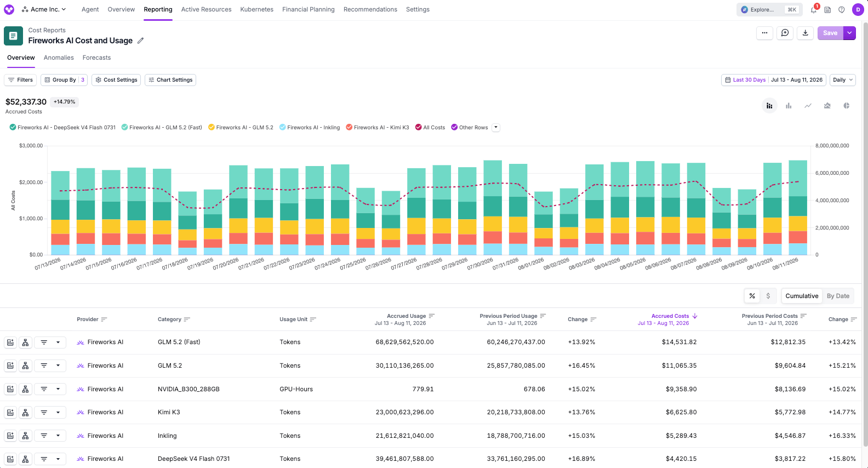Toggle Other Rows legend series
Viewport: 868px width, 468px height.
pyautogui.click(x=470, y=128)
